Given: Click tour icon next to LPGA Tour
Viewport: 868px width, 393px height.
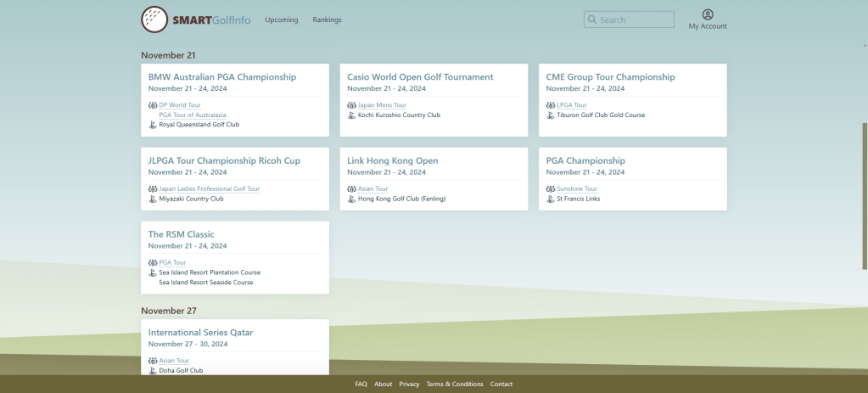Looking at the screenshot, I should point(551,105).
